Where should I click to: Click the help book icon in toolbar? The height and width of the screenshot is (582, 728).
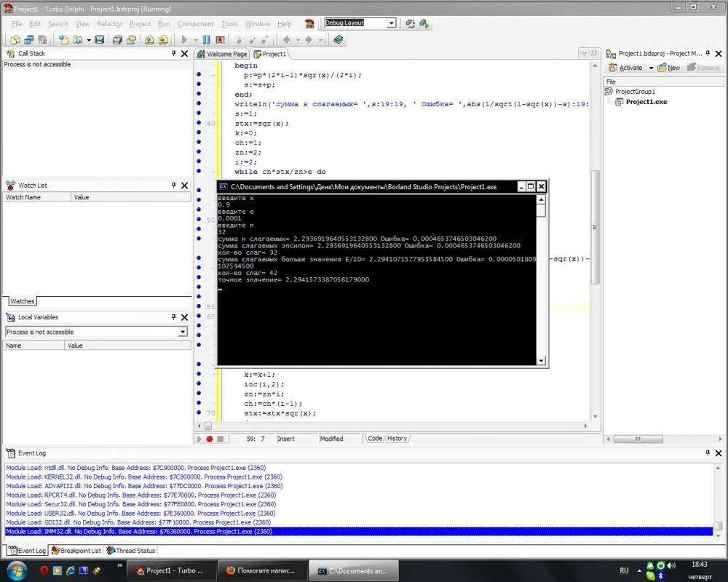tap(339, 40)
